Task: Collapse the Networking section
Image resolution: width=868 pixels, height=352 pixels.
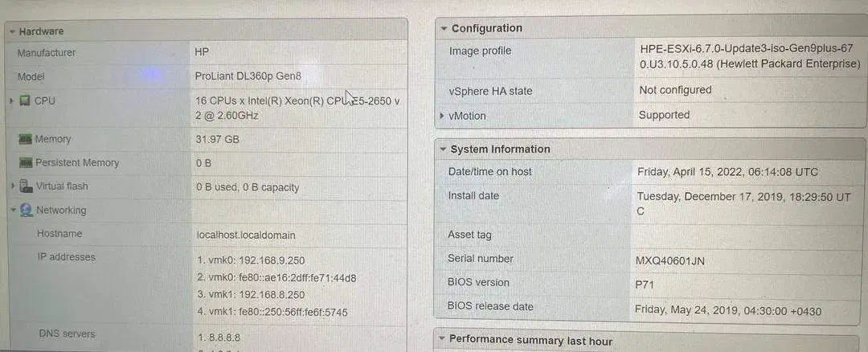Action: coord(13,211)
